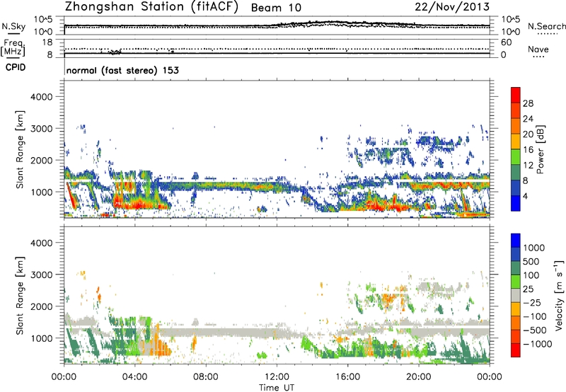This screenshot has width=566, height=392.
Task: Select the 12:00 time tick label
Action: (x=277, y=377)
